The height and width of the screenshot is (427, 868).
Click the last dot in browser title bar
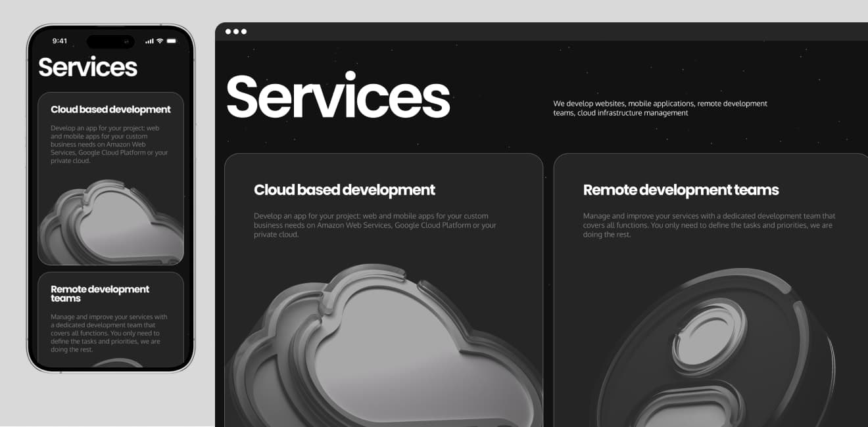pyautogui.click(x=244, y=32)
